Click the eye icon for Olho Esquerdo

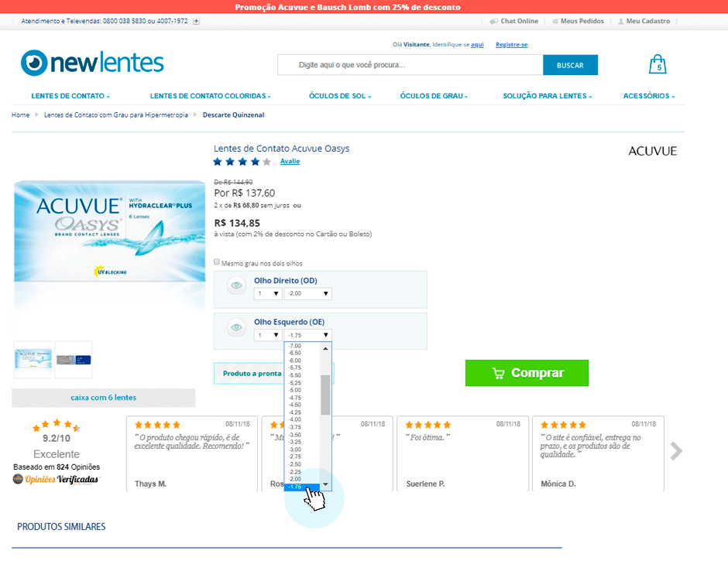pyautogui.click(x=236, y=327)
